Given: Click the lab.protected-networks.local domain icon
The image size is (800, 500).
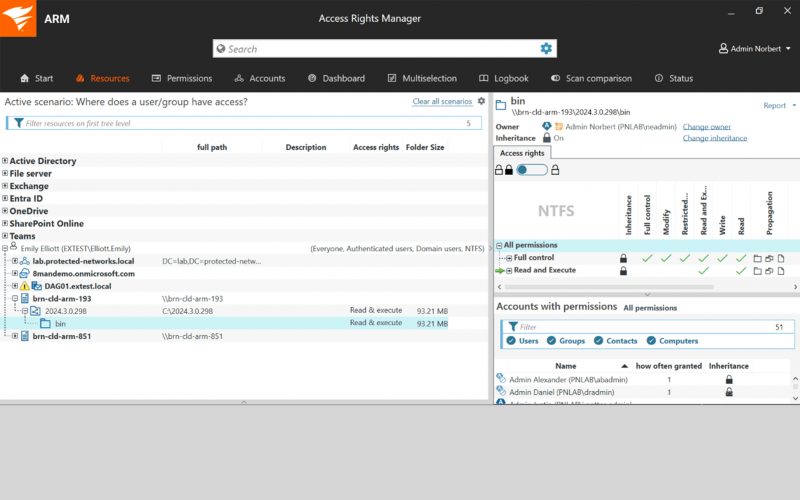Looking at the screenshot, I should click(24, 261).
